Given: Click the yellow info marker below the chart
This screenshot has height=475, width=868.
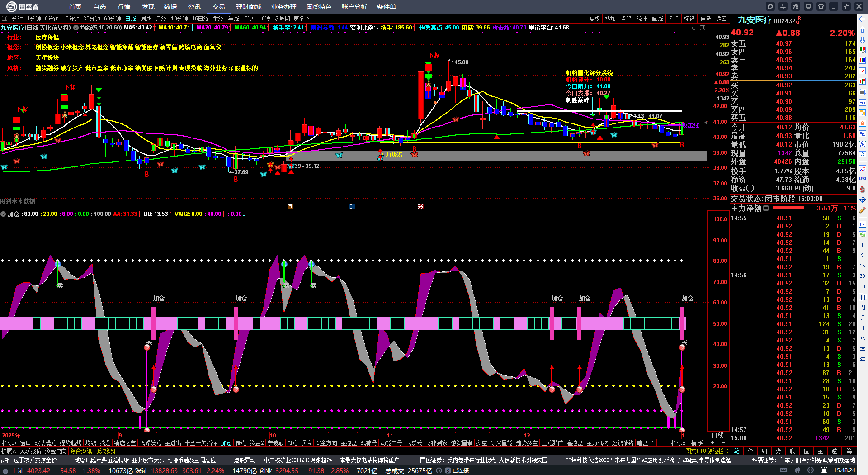Looking at the screenshot, I should click(x=290, y=207).
